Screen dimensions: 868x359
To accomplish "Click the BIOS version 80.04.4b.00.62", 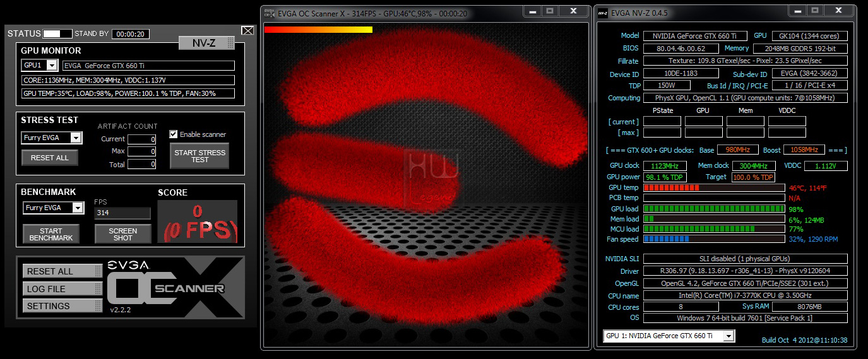I will [x=681, y=48].
